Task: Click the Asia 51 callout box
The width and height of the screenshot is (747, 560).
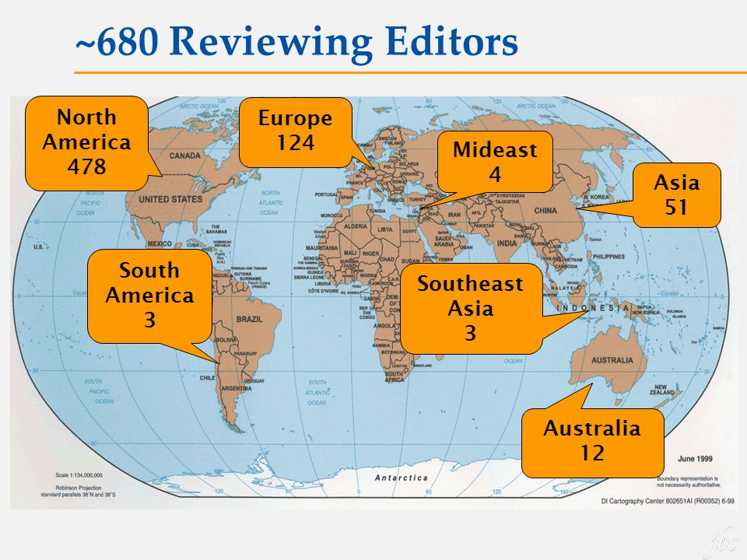Action: (676, 194)
